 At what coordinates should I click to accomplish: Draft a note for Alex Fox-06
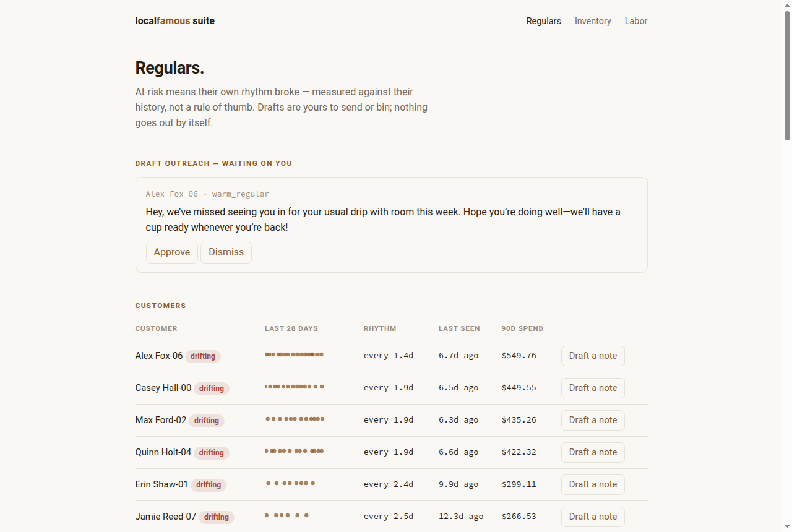point(593,356)
